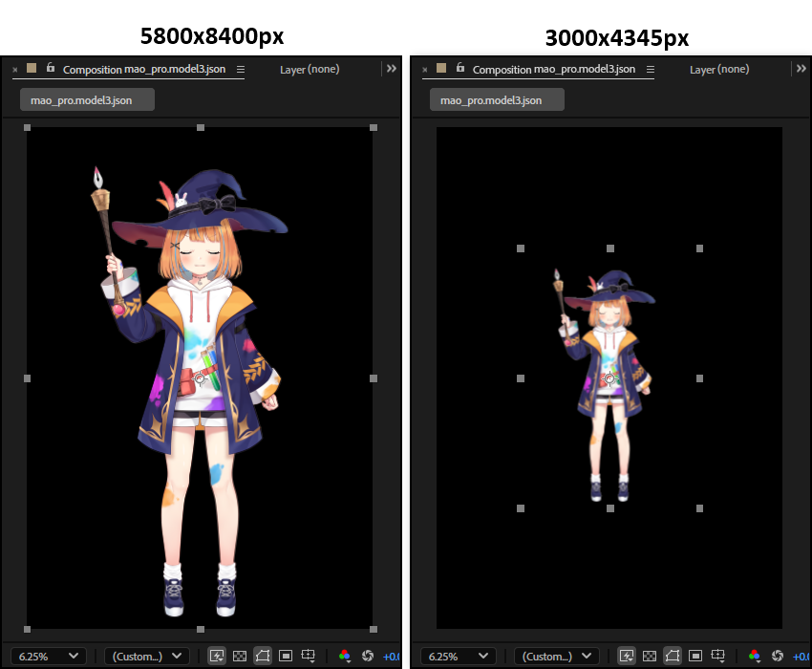812x669 pixels.
Task: Toggle Transparency Grid in left composition panel
Action: pyautogui.click(x=240, y=656)
